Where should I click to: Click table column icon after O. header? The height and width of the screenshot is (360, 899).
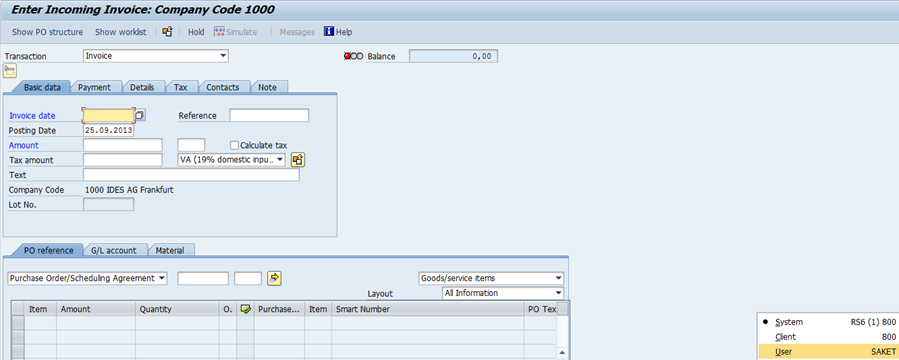245,309
